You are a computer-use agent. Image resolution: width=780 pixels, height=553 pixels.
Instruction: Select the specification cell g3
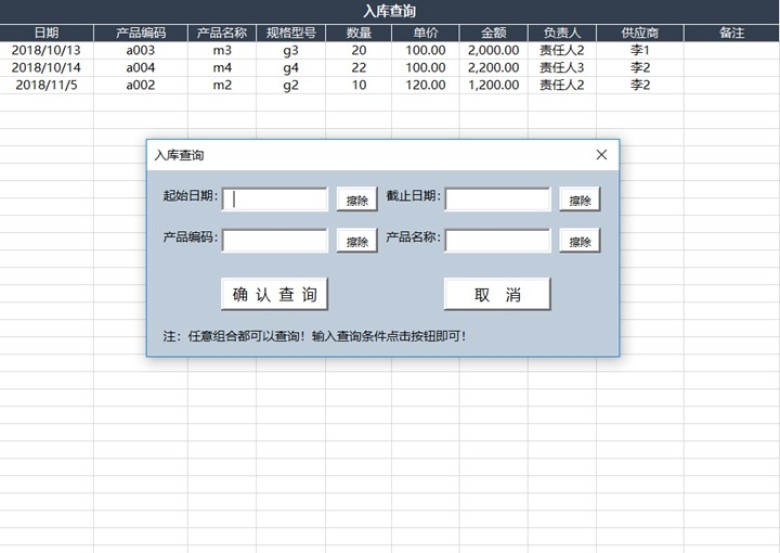click(x=291, y=50)
